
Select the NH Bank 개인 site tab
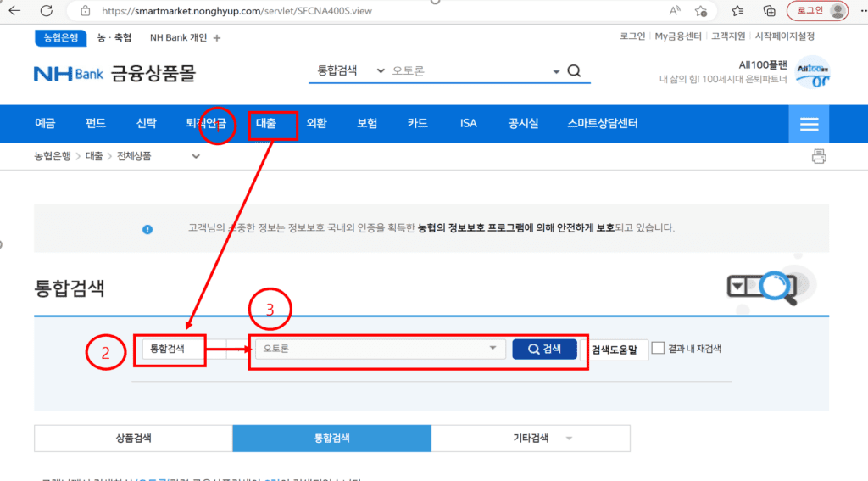point(178,37)
